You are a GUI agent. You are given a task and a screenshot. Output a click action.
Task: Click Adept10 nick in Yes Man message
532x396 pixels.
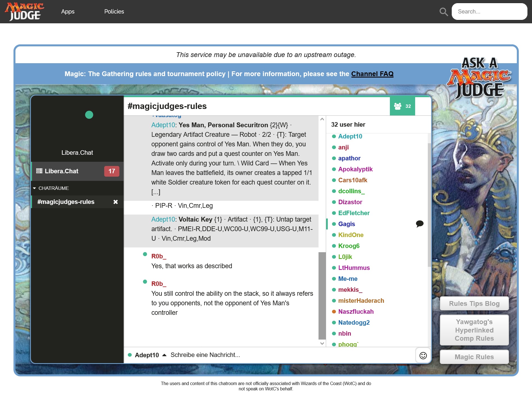coord(163,125)
